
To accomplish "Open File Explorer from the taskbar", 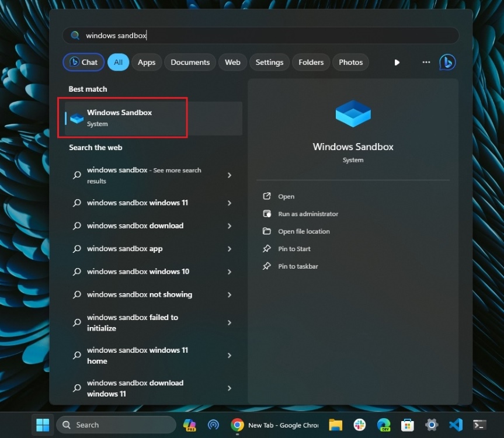I will click(x=335, y=425).
